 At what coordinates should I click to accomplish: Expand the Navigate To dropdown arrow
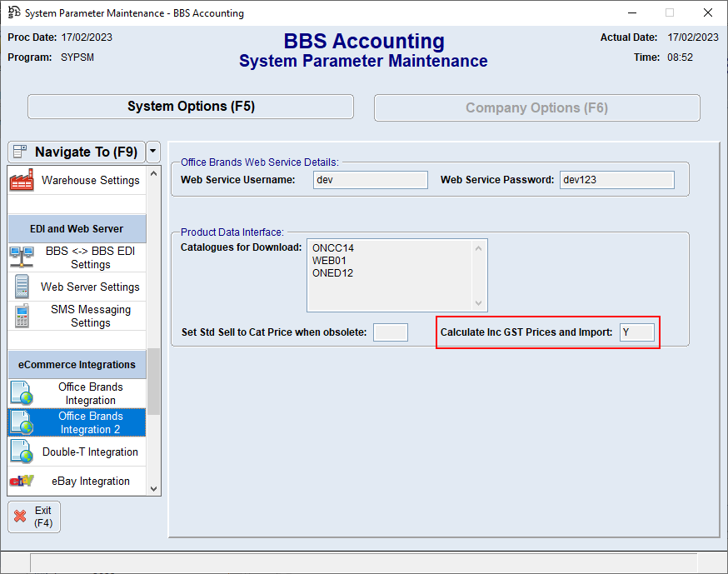point(153,152)
